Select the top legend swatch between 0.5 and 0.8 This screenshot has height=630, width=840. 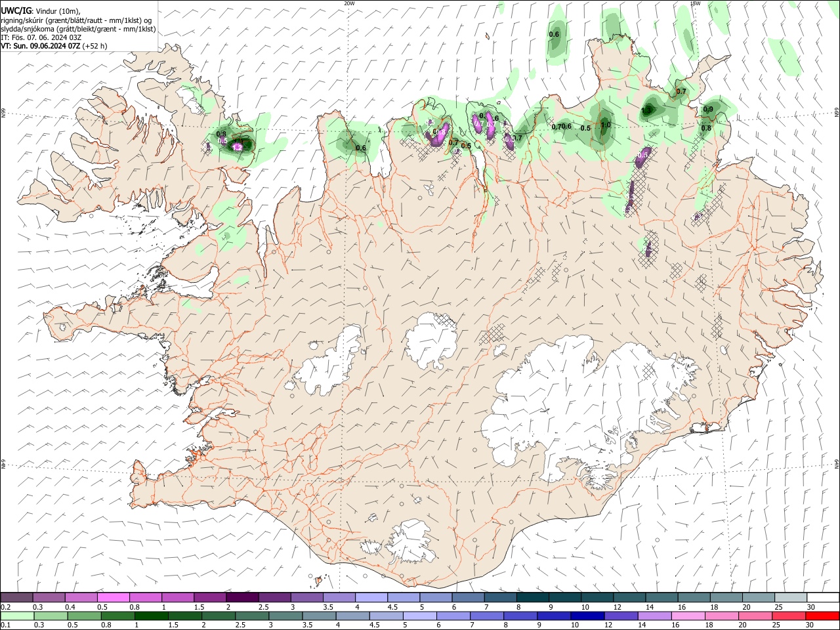click(x=113, y=597)
